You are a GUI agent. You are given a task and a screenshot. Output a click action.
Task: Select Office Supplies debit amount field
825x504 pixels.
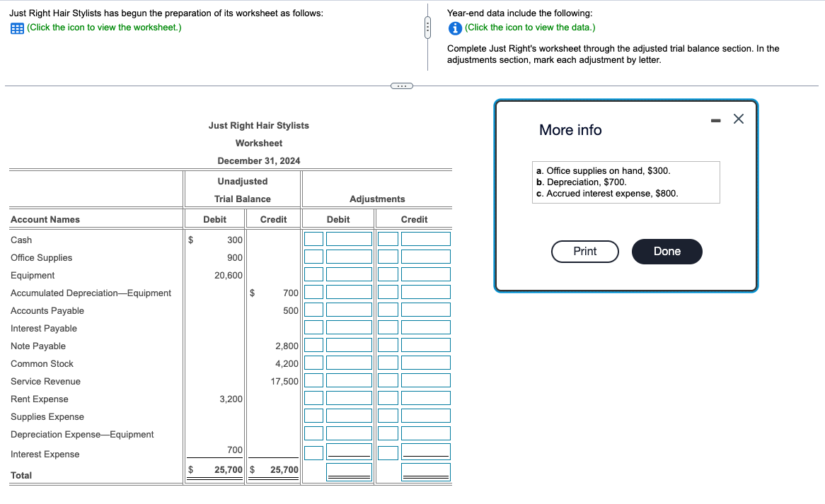tap(349, 257)
